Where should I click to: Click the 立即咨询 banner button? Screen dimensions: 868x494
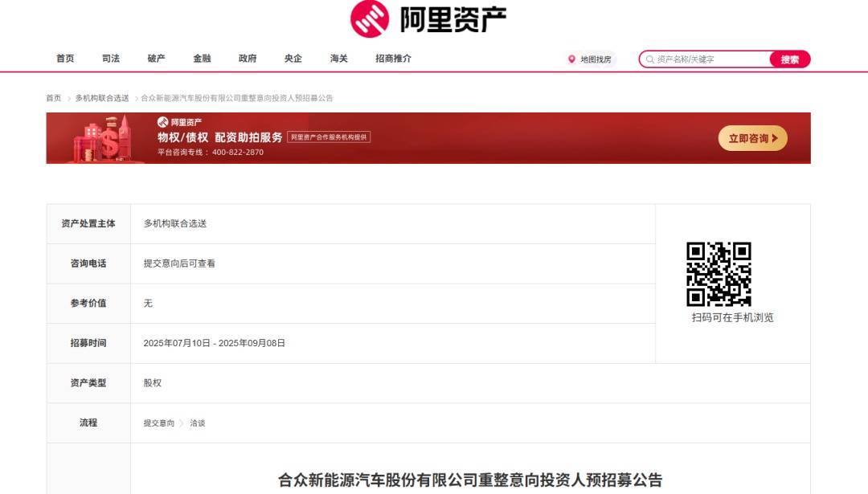coord(753,138)
